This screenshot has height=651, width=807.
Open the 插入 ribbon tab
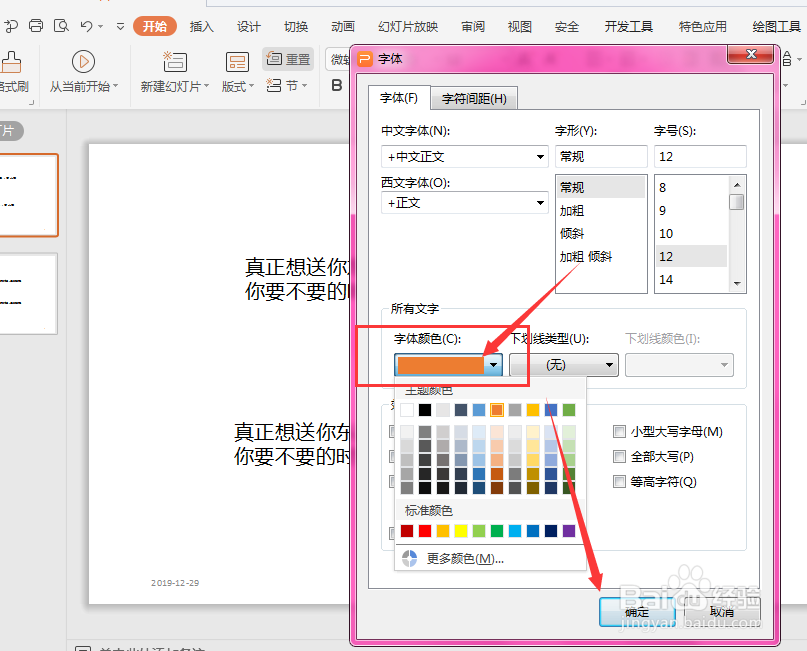click(x=201, y=26)
